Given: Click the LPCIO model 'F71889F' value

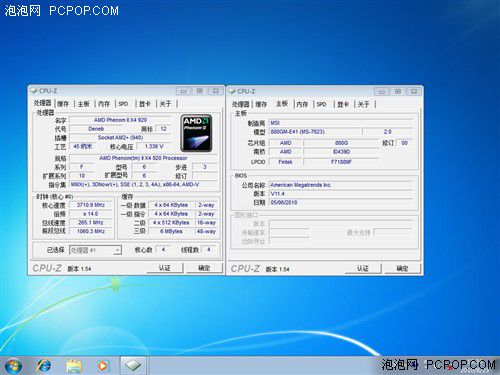Looking at the screenshot, I should pos(341,162).
